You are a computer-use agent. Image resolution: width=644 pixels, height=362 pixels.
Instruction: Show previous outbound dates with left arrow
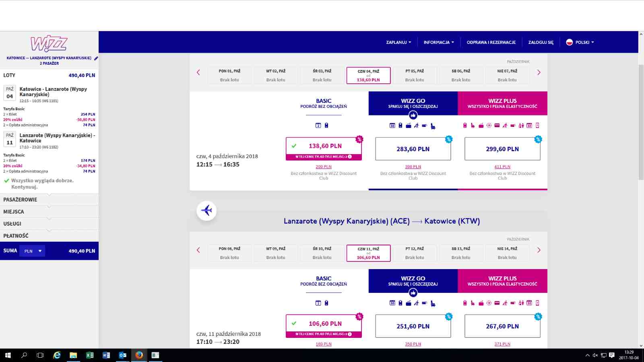pos(198,72)
